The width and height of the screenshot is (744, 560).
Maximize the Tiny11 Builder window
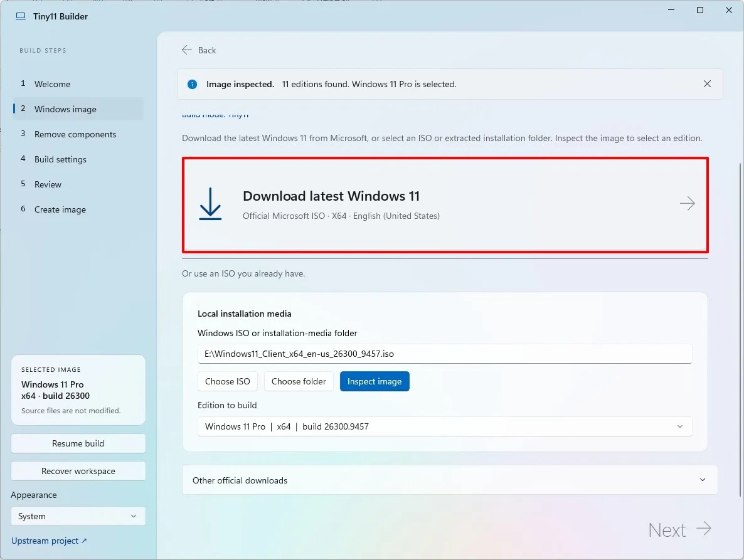pyautogui.click(x=700, y=10)
